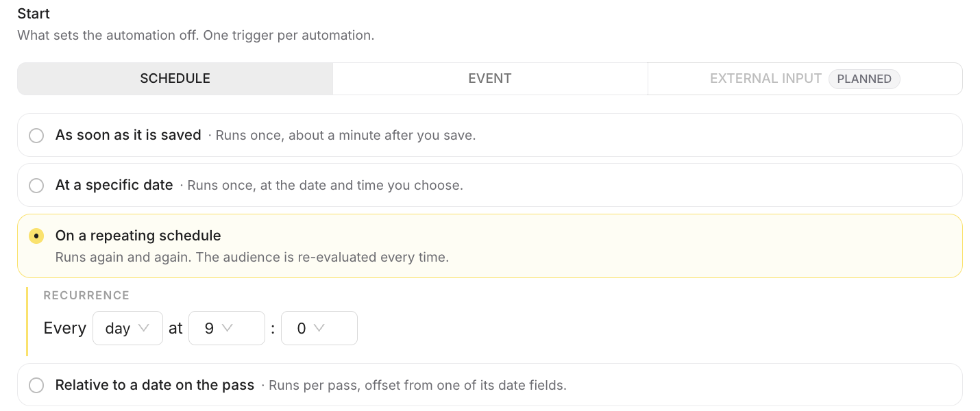Open the minute dropdown showing 0
The height and width of the screenshot is (411, 980).
click(x=319, y=328)
